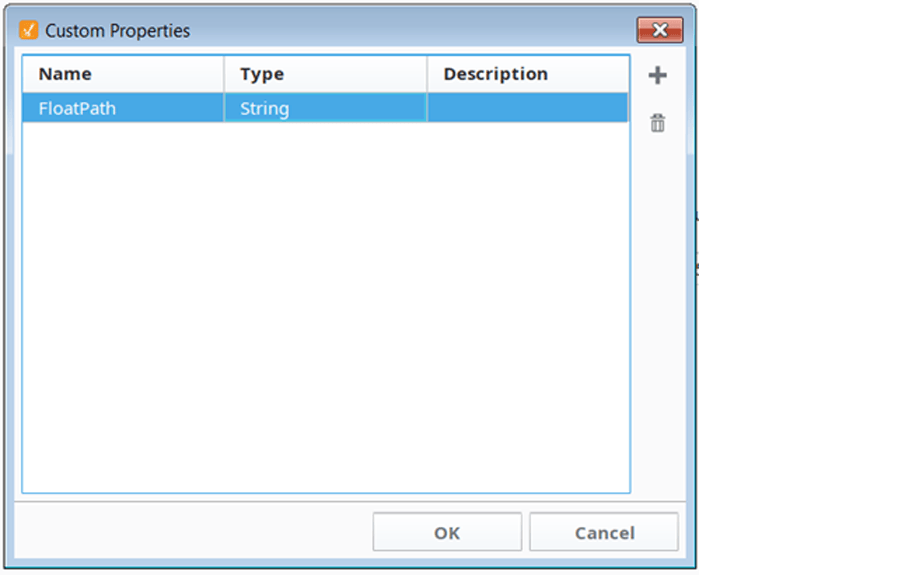Close the Custom Properties dialog
This screenshot has height=575, width=900.
[660, 30]
